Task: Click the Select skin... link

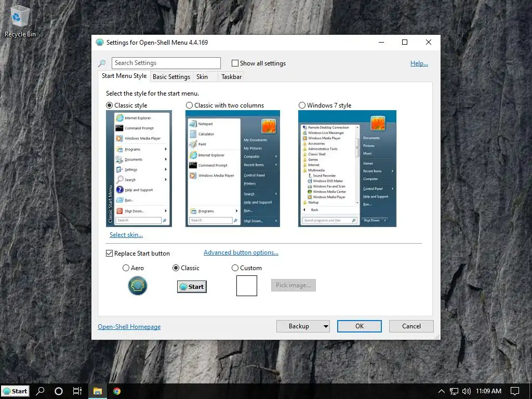Action: click(126, 235)
